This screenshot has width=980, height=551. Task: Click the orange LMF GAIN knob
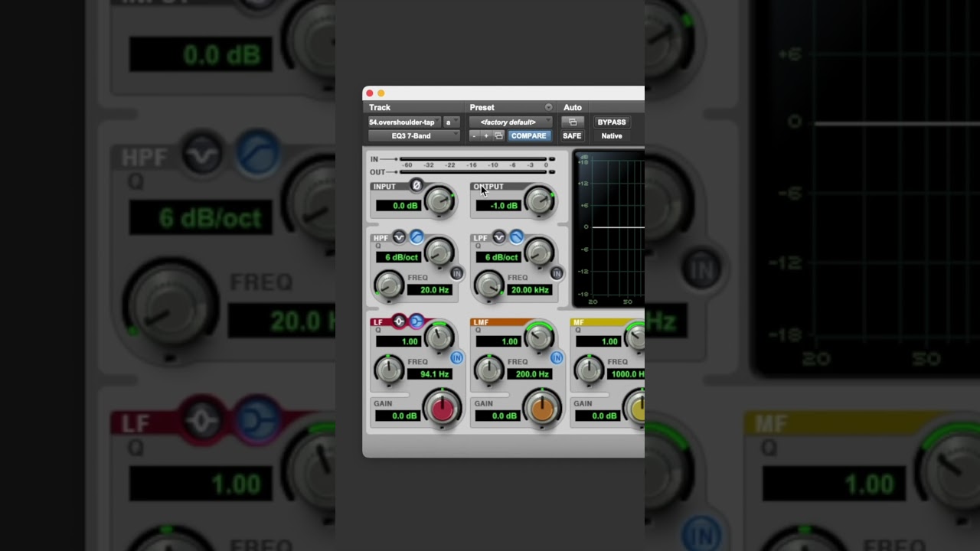pos(542,409)
